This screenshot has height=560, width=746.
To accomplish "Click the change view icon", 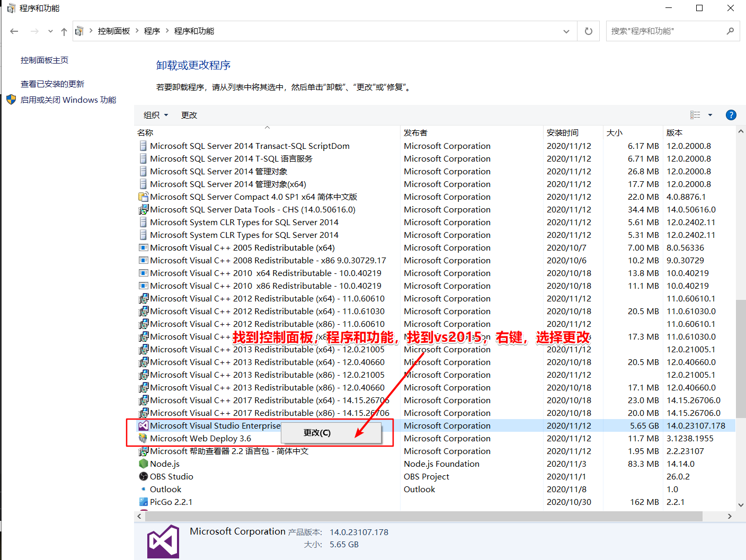I will pyautogui.click(x=695, y=115).
